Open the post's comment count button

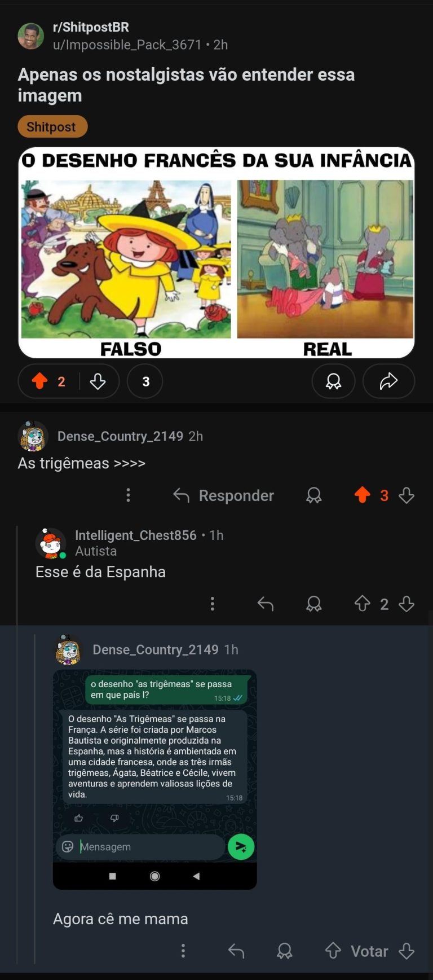pyautogui.click(x=145, y=381)
